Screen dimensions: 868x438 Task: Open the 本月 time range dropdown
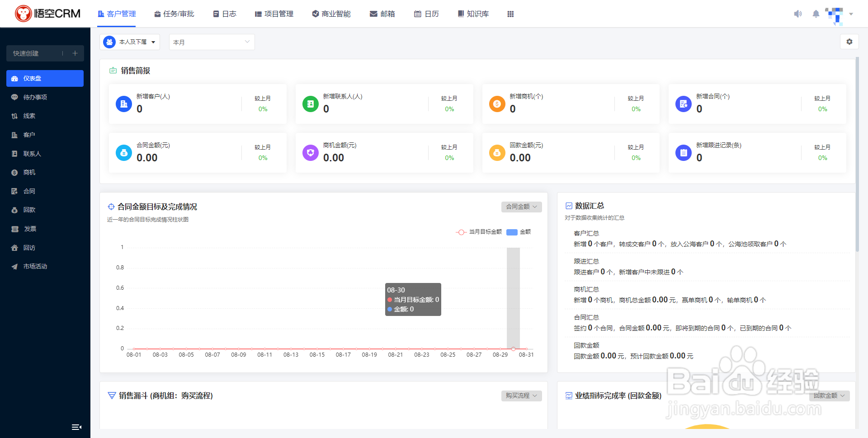[x=212, y=42]
